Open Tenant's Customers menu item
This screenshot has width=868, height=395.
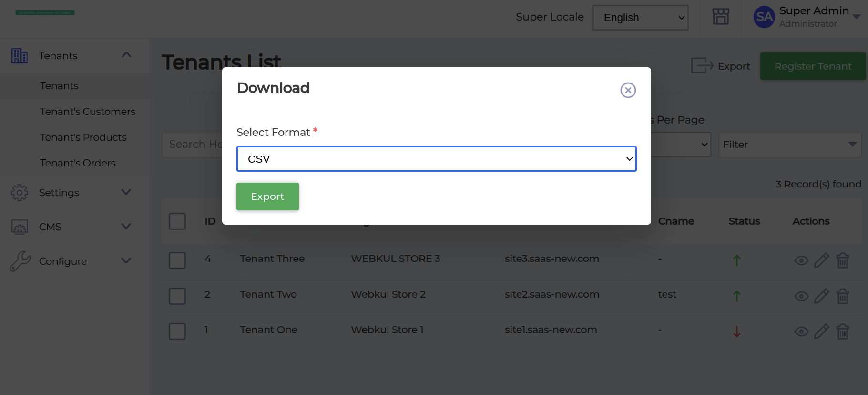pos(88,112)
